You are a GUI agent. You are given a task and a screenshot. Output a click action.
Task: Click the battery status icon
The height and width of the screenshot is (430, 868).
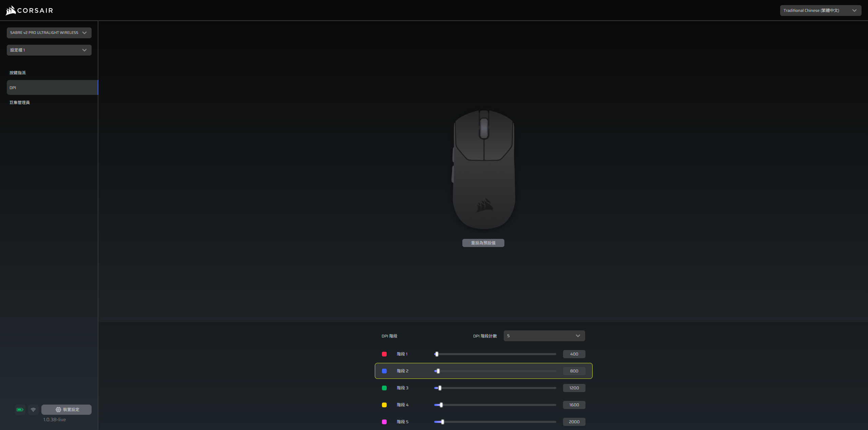point(20,410)
